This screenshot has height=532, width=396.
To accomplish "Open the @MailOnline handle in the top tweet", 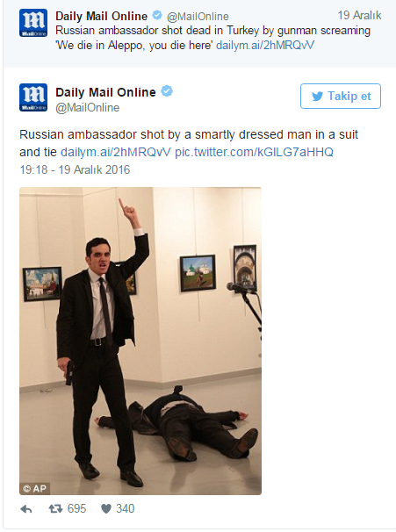I will tap(198, 17).
